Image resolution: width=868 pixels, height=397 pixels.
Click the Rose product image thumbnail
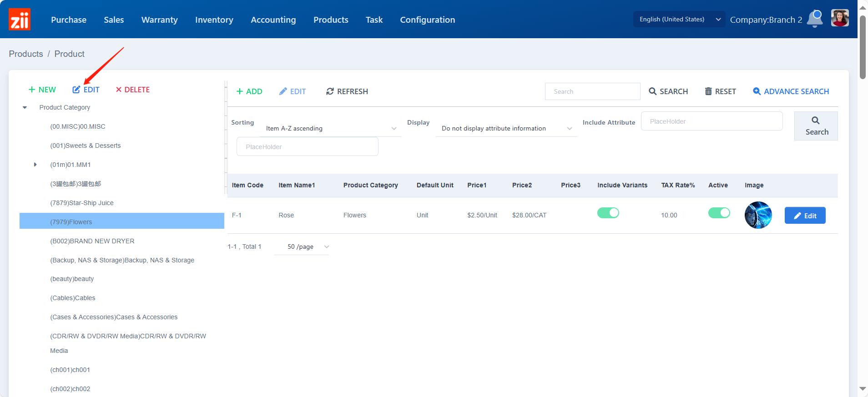[758, 215]
